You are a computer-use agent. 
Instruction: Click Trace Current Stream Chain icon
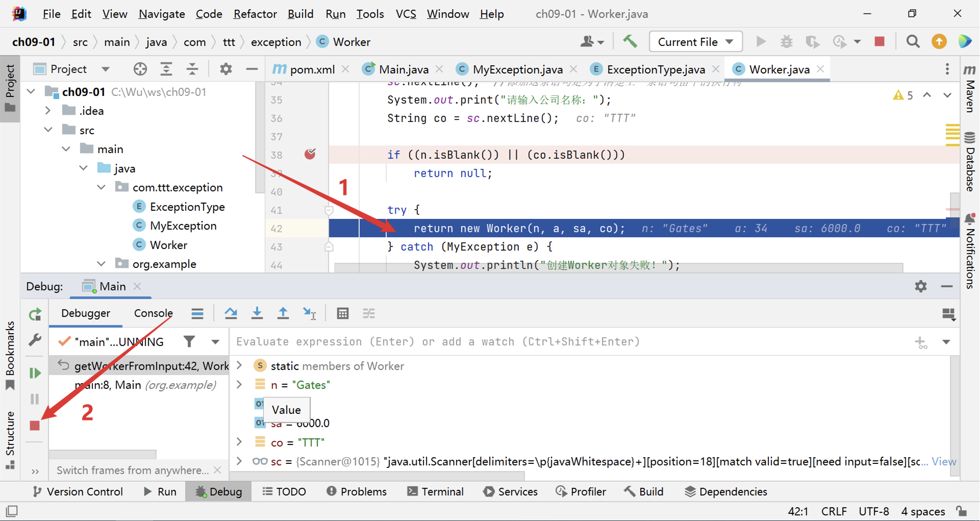pyautogui.click(x=369, y=313)
